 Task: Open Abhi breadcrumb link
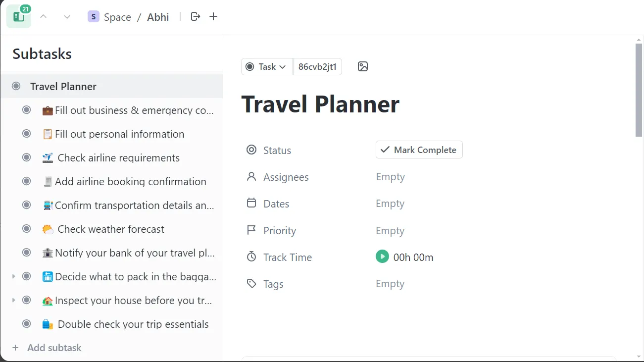click(x=158, y=17)
